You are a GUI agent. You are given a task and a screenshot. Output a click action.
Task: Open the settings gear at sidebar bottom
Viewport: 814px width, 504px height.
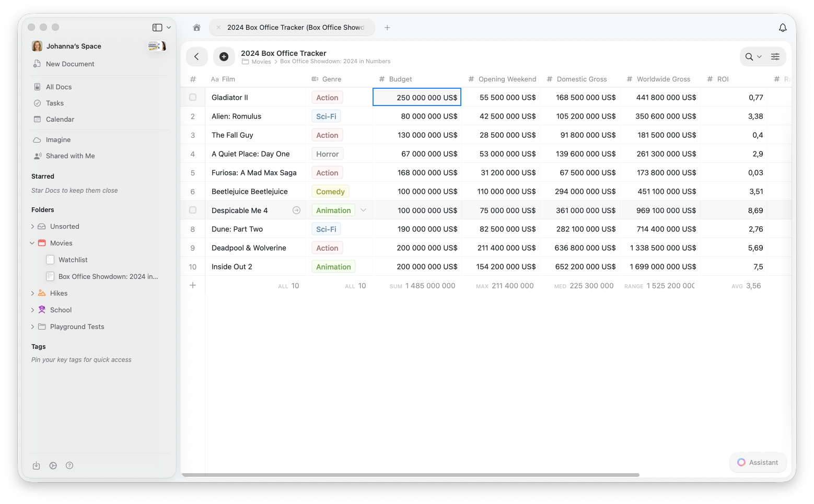point(53,465)
